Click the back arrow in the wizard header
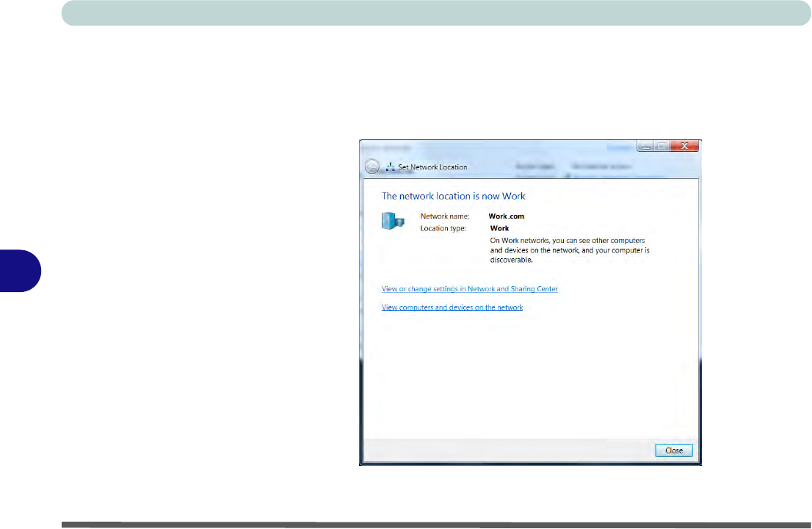 (x=373, y=167)
